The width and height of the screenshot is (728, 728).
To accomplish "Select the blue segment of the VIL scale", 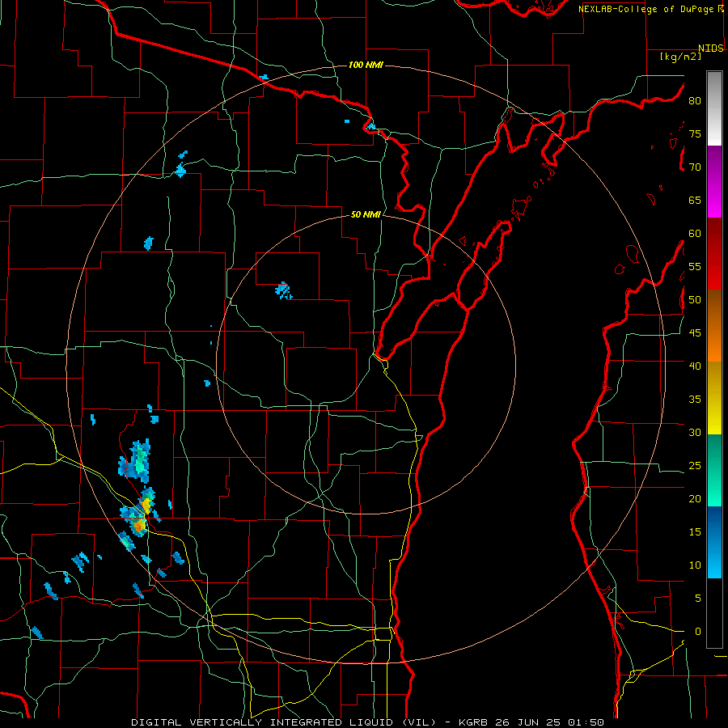I will (714, 542).
